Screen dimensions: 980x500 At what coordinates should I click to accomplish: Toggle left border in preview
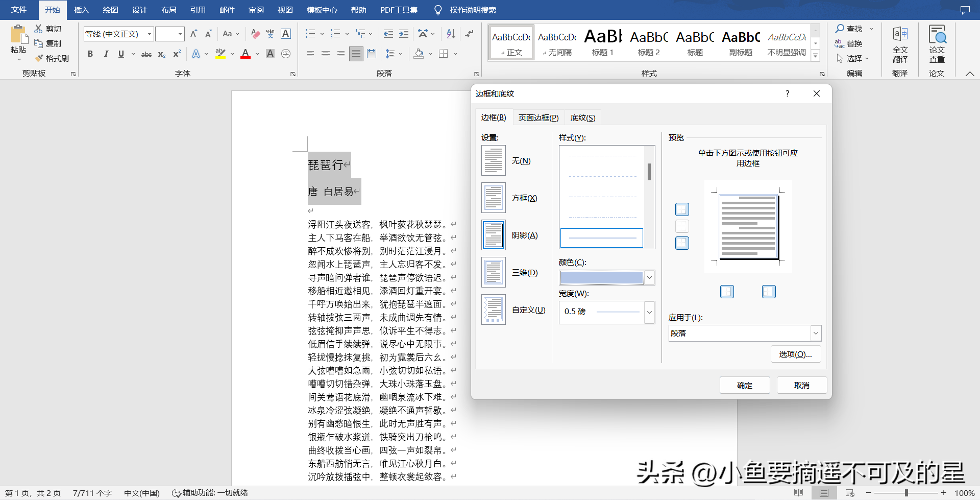coord(727,292)
